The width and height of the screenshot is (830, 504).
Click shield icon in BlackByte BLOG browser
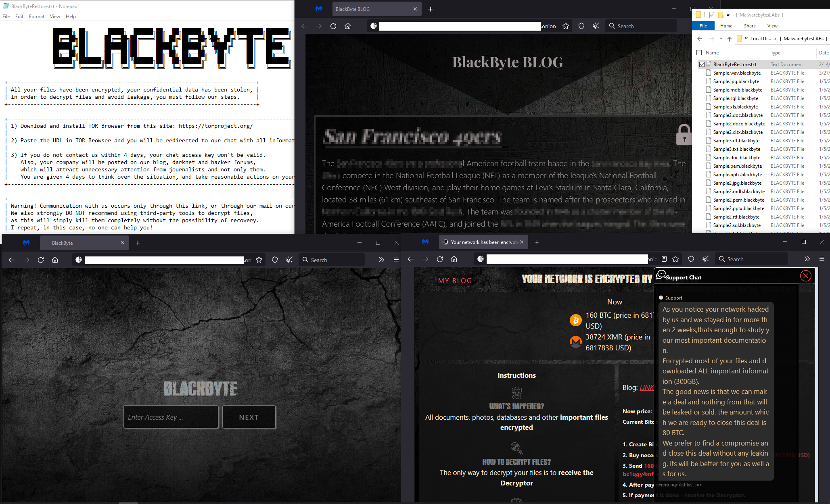coord(581,26)
